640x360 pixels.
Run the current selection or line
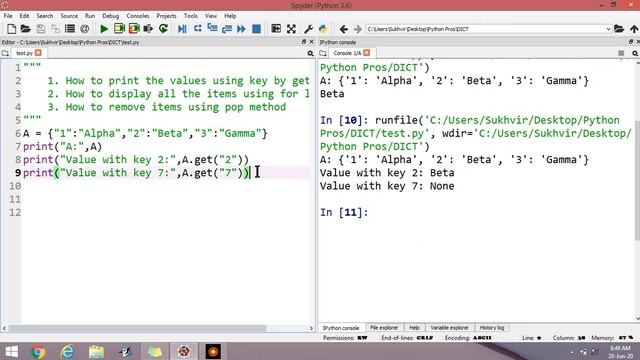148,29
